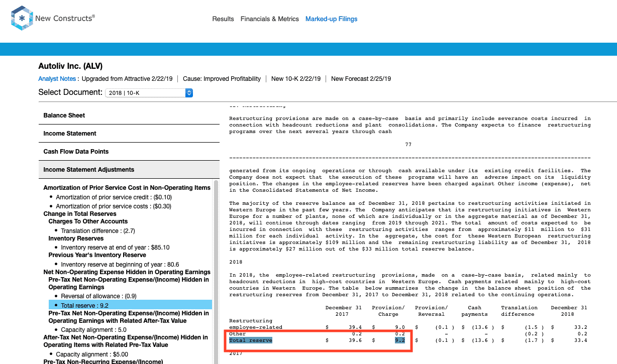Click Cash payments column header in table
The height and width of the screenshot is (364, 617).
[474, 311]
